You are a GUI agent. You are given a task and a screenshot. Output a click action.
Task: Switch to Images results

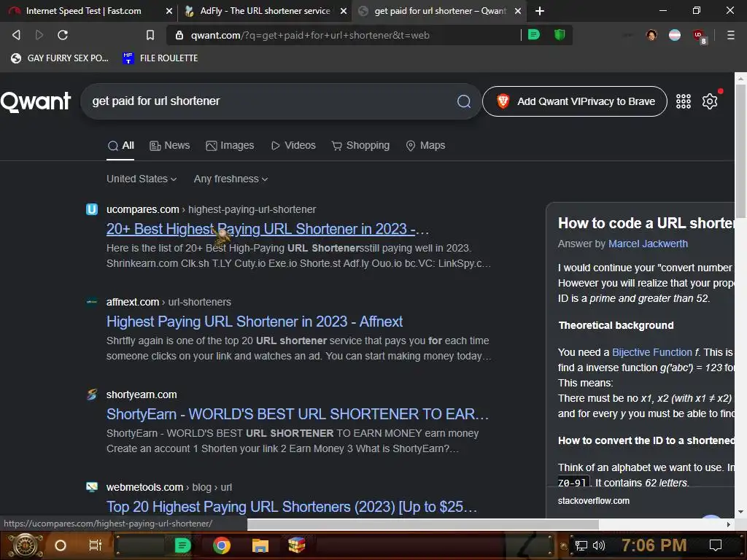230,145
